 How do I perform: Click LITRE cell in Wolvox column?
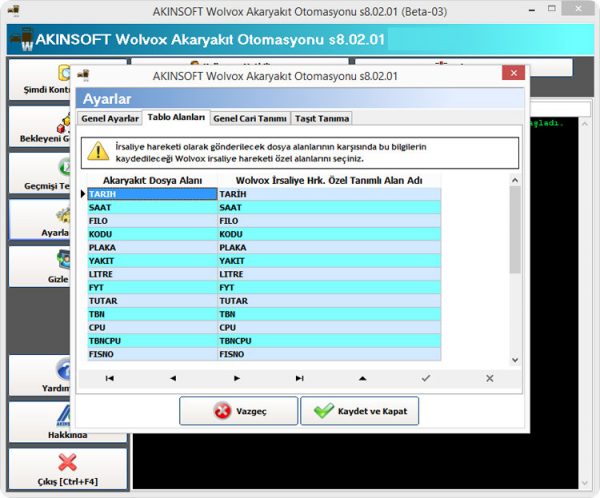click(x=329, y=274)
